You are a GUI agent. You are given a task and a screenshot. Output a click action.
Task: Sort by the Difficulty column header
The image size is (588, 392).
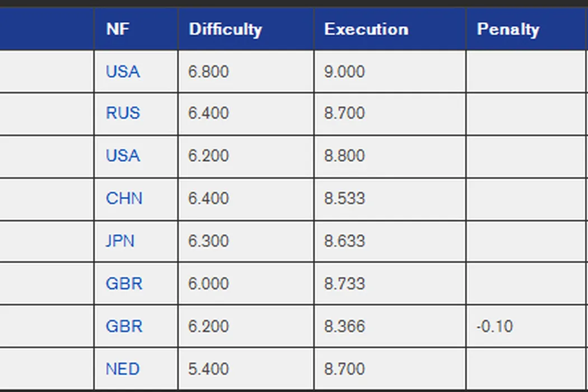click(x=225, y=29)
